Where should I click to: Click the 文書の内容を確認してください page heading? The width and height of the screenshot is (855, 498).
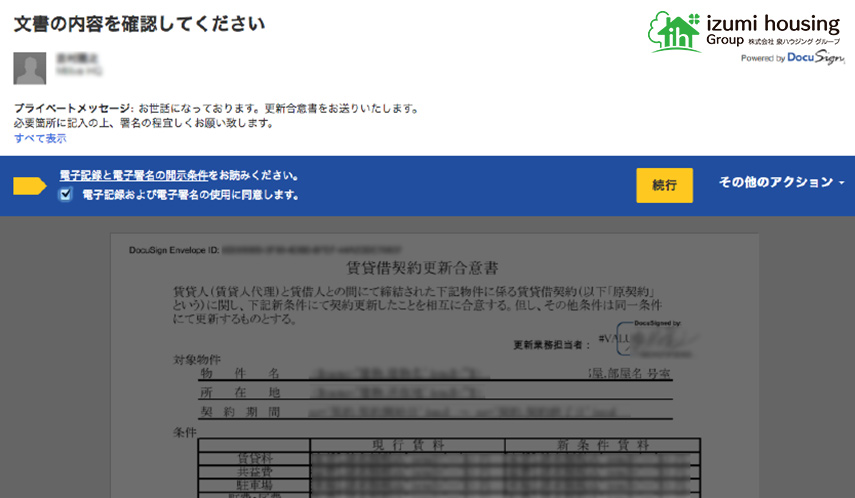(139, 23)
